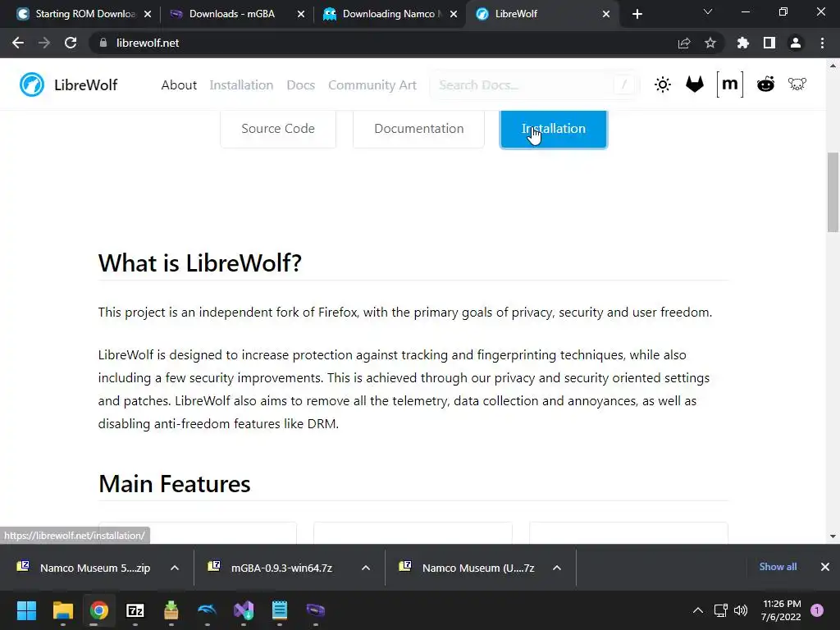Open Chrome three-dot menu

click(x=822, y=43)
